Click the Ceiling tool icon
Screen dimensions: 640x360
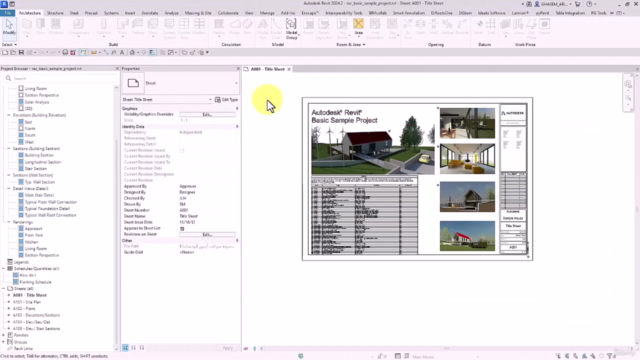pos(138,25)
